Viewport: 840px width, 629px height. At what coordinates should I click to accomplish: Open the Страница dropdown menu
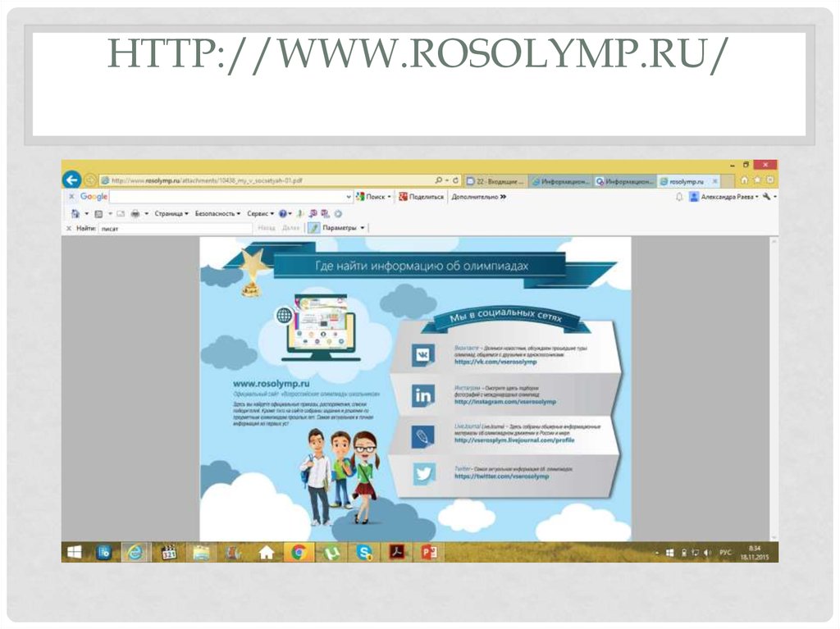tap(169, 212)
